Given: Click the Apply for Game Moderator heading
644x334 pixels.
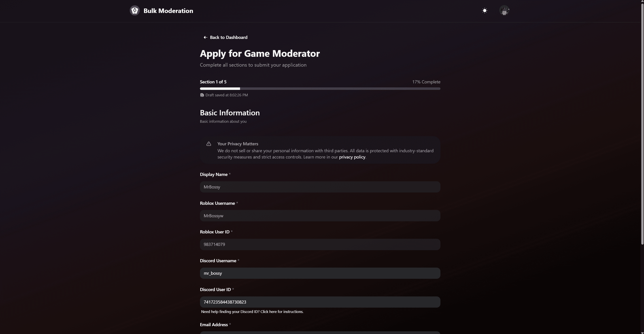Looking at the screenshot, I should (260, 53).
